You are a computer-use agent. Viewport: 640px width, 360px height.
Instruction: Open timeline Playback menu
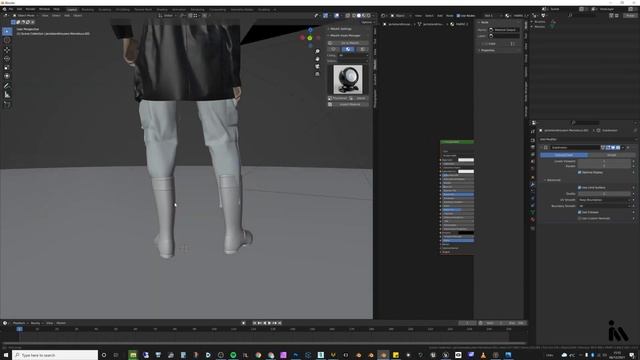pyautogui.click(x=19, y=323)
